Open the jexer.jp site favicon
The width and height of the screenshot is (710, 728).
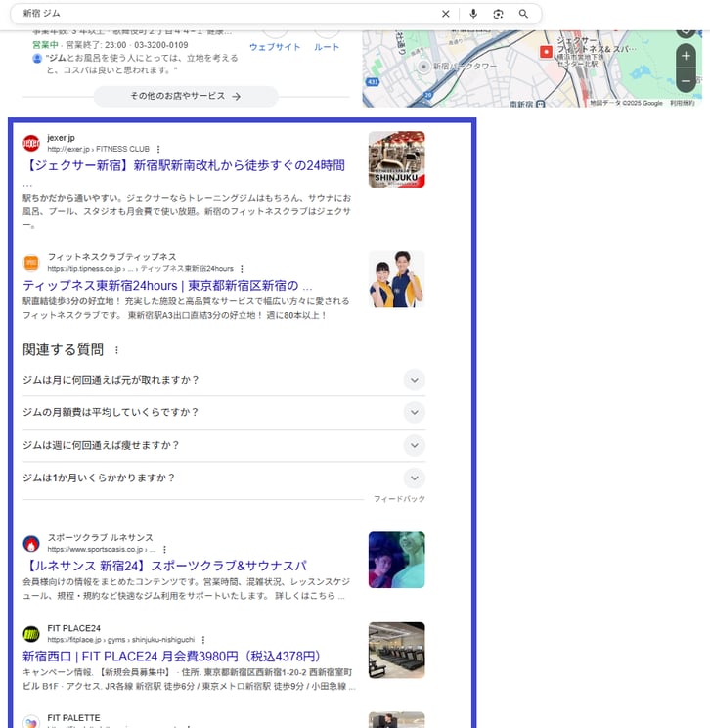[x=31, y=143]
